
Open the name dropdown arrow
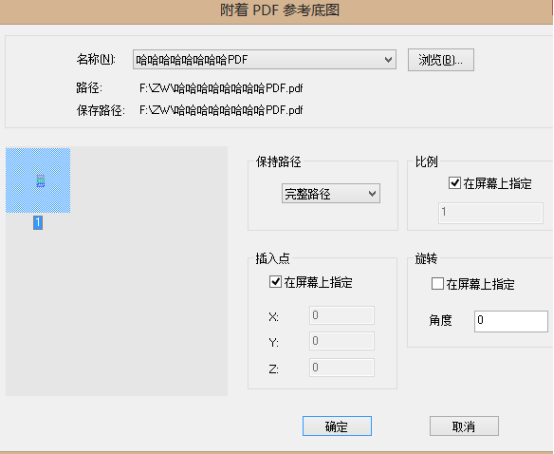point(388,59)
